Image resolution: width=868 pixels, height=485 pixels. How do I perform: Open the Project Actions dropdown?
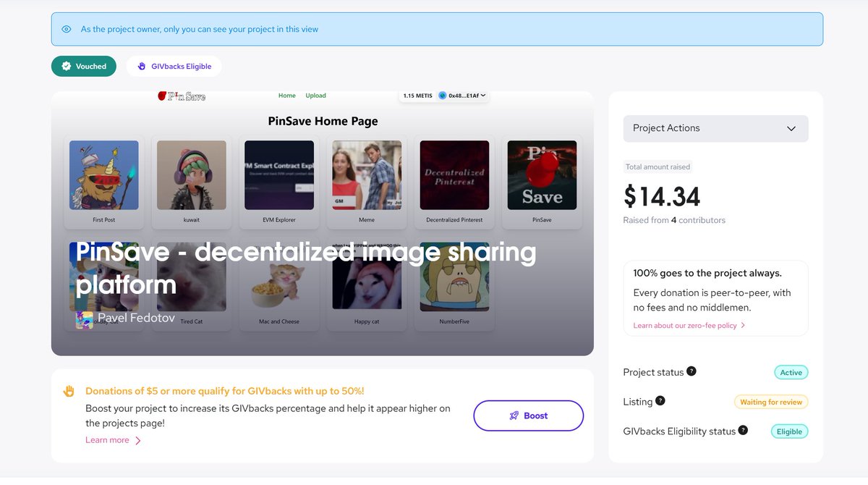715,128
